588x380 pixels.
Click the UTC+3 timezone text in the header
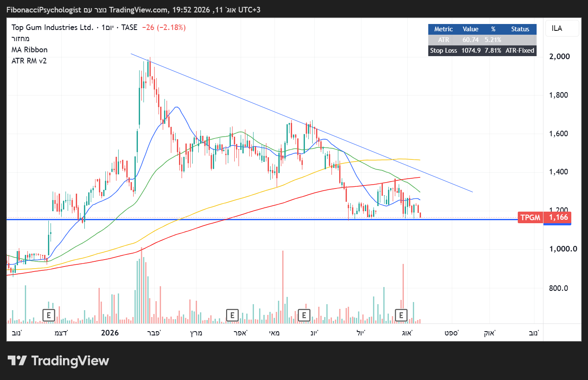249,10
